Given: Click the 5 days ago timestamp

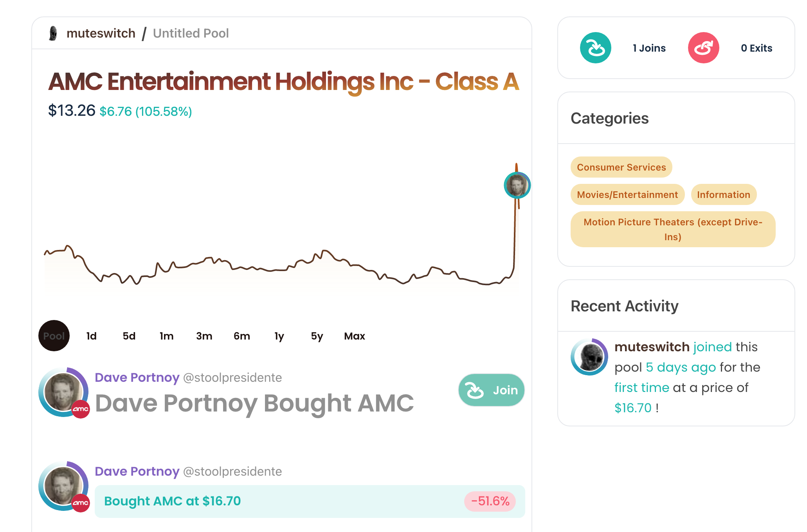Looking at the screenshot, I should pos(681,367).
